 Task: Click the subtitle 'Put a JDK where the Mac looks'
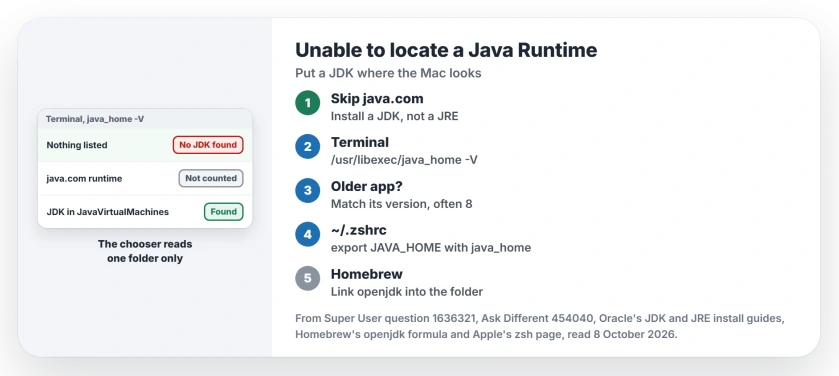[x=388, y=73]
